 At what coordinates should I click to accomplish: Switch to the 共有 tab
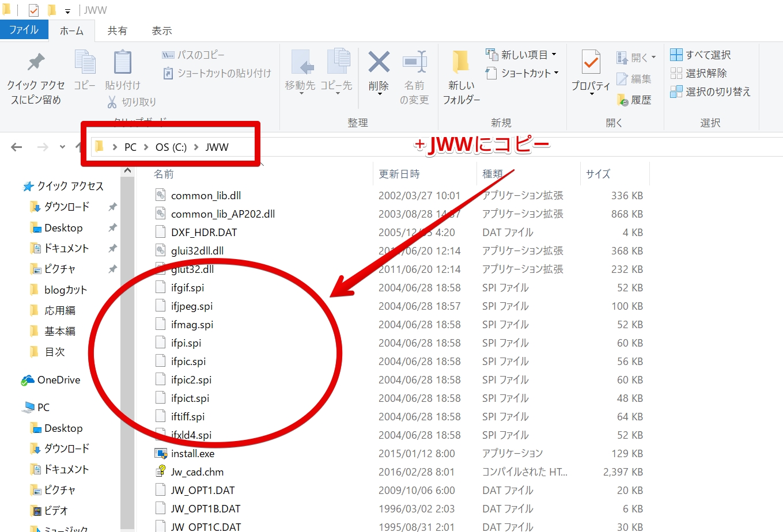[x=117, y=31]
